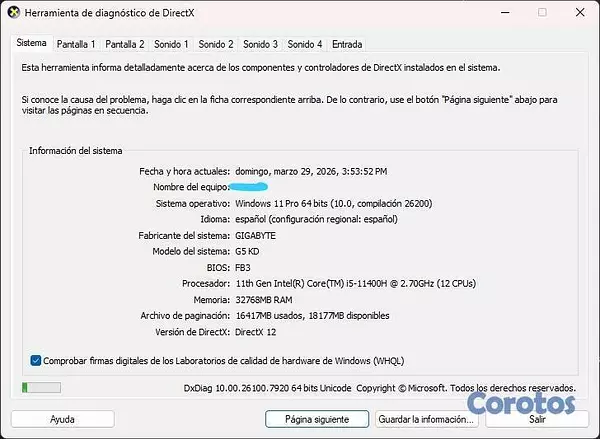Click the Ayuda button

point(62,419)
